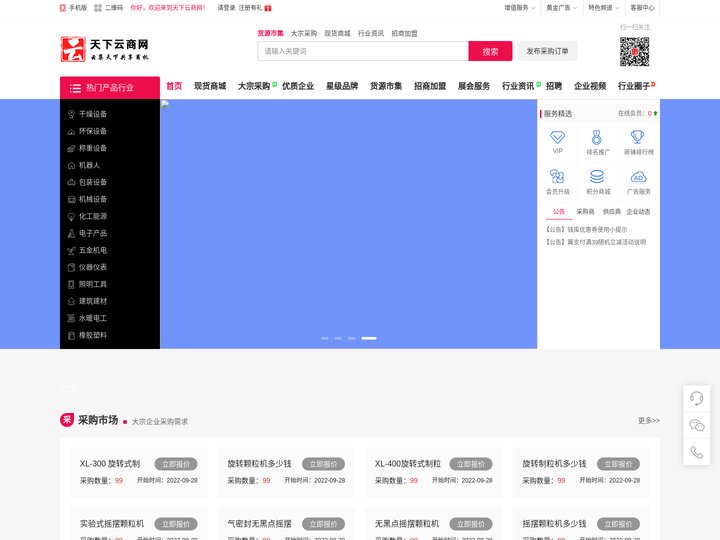Expand the 增值服务 dropdown
The image size is (720, 540).
[x=519, y=8]
